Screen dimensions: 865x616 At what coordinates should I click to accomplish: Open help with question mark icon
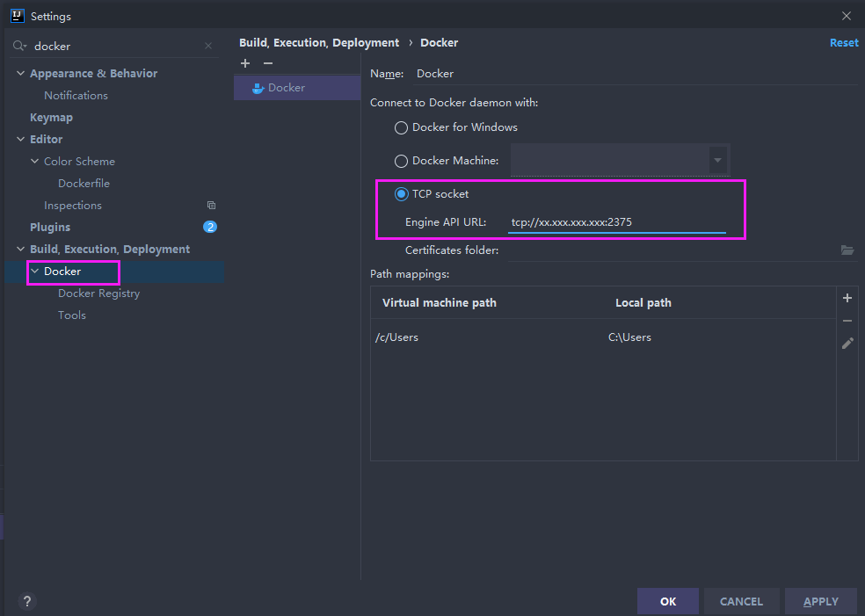pyautogui.click(x=27, y=601)
